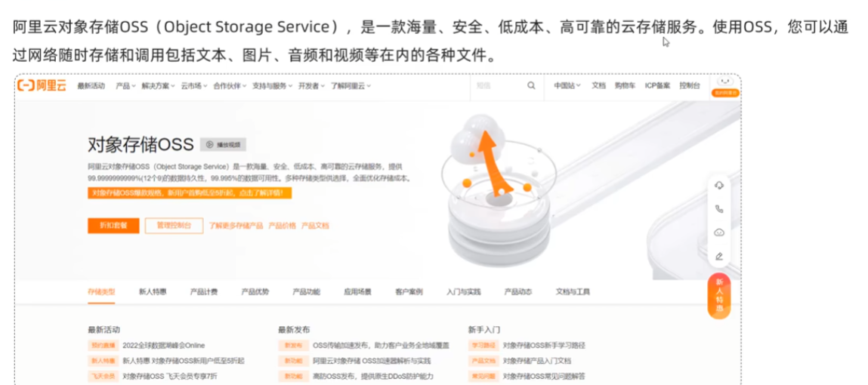Screen dimensions: 868x385
Task: Open the 中国站 region dropdown
Action: [x=567, y=86]
